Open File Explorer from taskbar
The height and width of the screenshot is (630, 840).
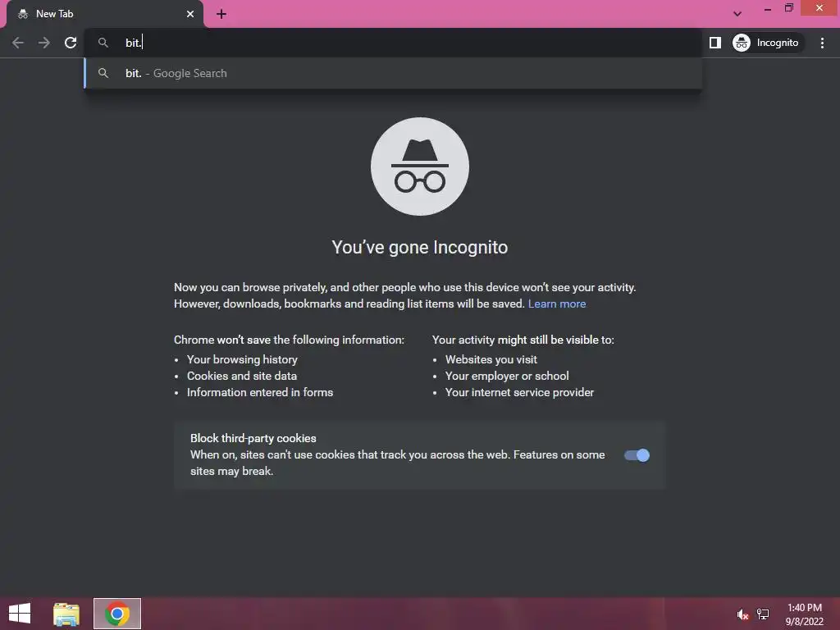click(66, 614)
